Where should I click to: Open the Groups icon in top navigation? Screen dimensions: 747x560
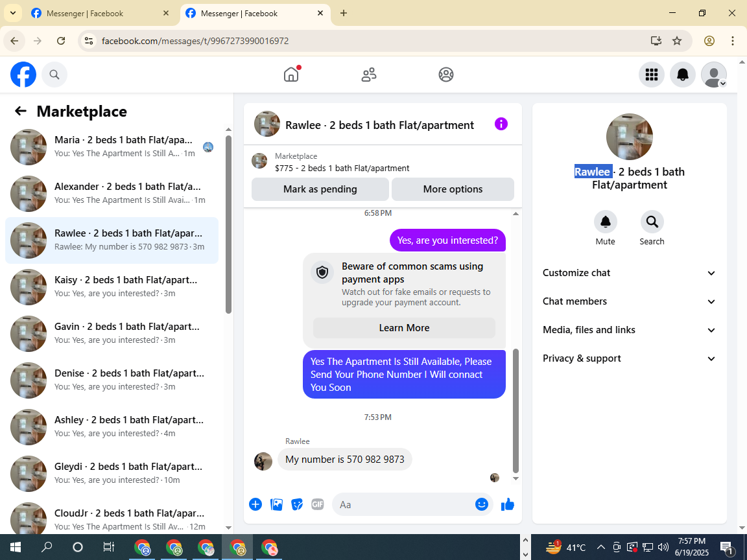click(446, 75)
